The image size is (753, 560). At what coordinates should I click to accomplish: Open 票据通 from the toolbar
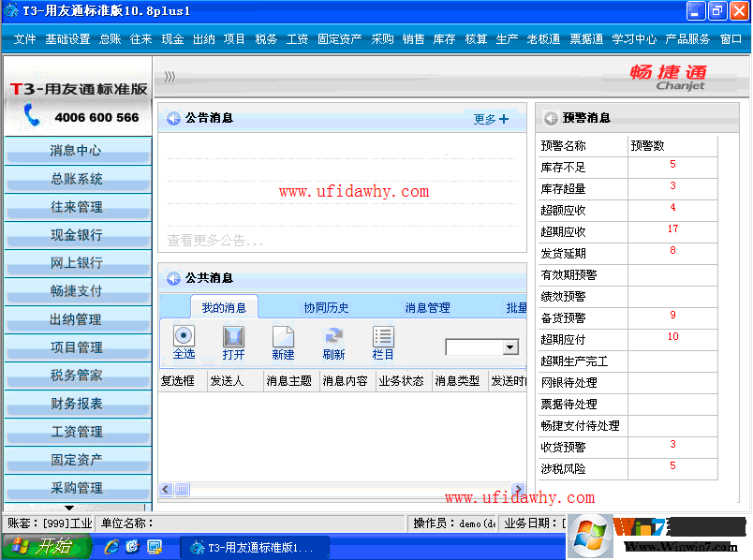586,39
